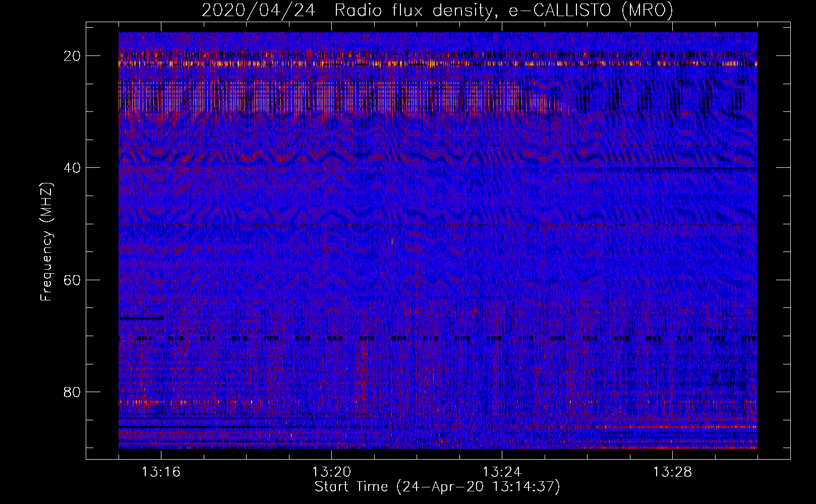
Task: Click the '13:28' time tick label
Action: coord(672,472)
